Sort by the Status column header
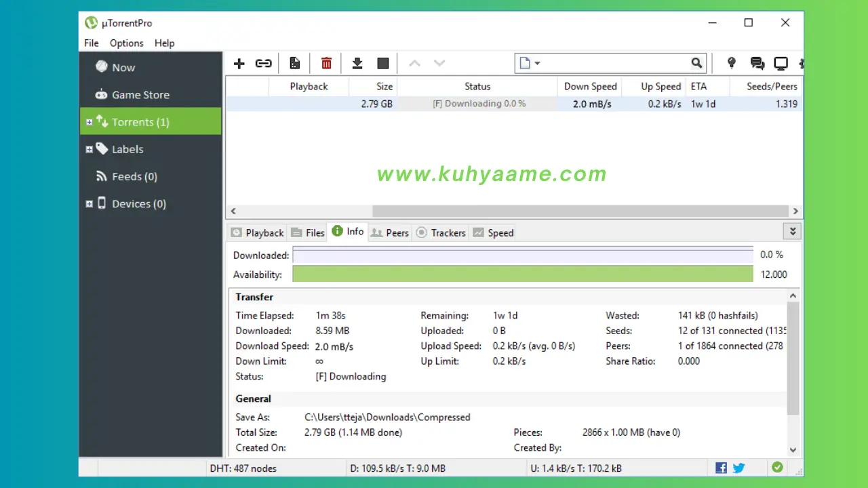Viewport: 868px width, 488px height. (477, 86)
